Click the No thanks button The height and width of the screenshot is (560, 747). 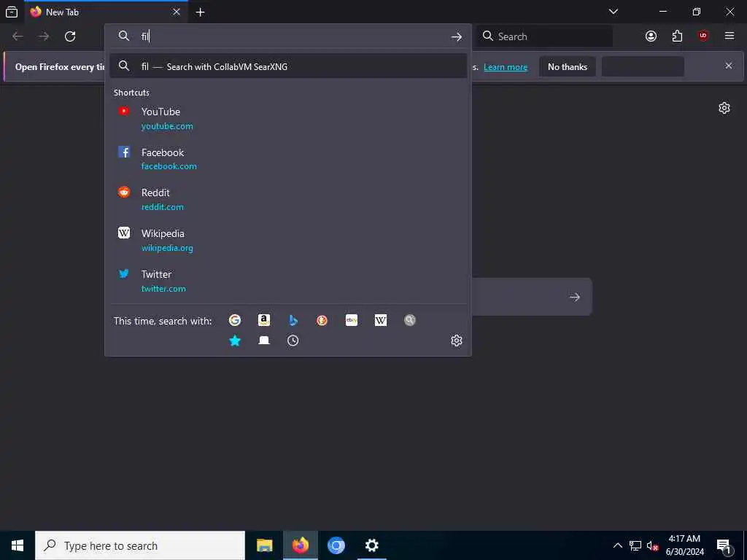(x=568, y=66)
